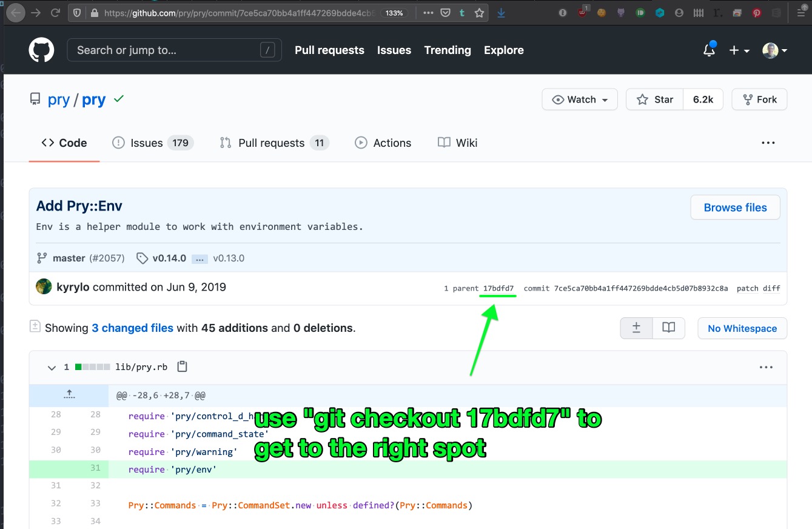The image size is (812, 529).
Task: Bookmark this page with the star icon
Action: click(x=479, y=13)
